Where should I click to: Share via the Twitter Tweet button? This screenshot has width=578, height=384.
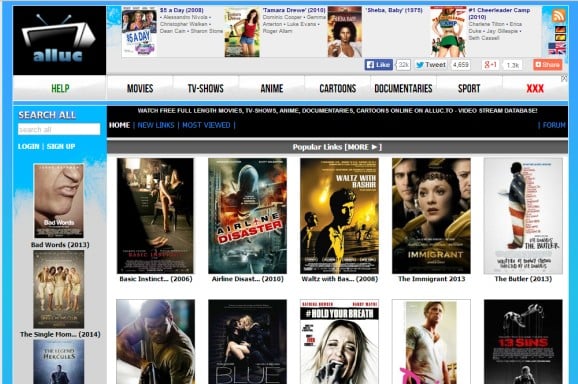click(431, 65)
